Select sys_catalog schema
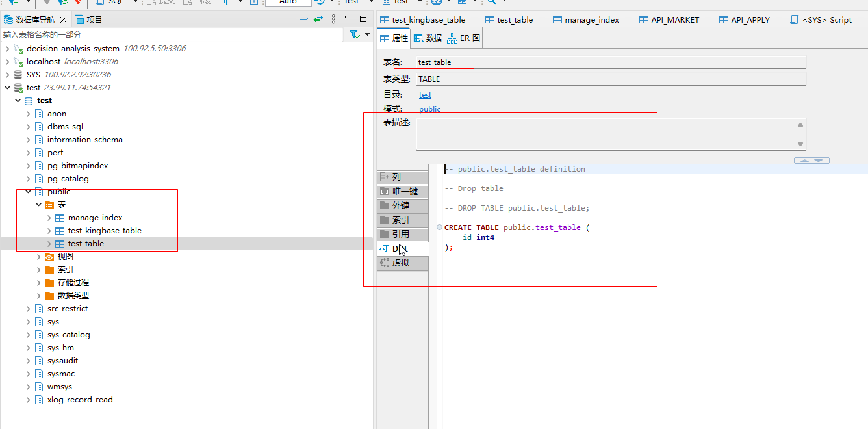Screen dimensions: 868x429 pyautogui.click(x=68, y=335)
